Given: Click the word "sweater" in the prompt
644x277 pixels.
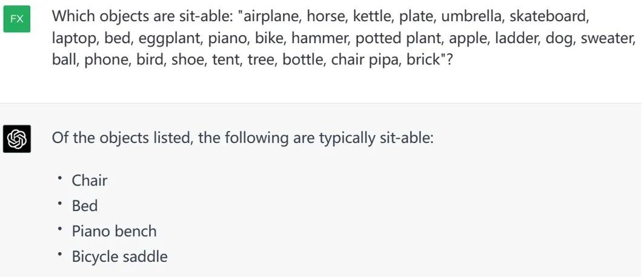Looking at the screenshot, I should [x=608, y=38].
